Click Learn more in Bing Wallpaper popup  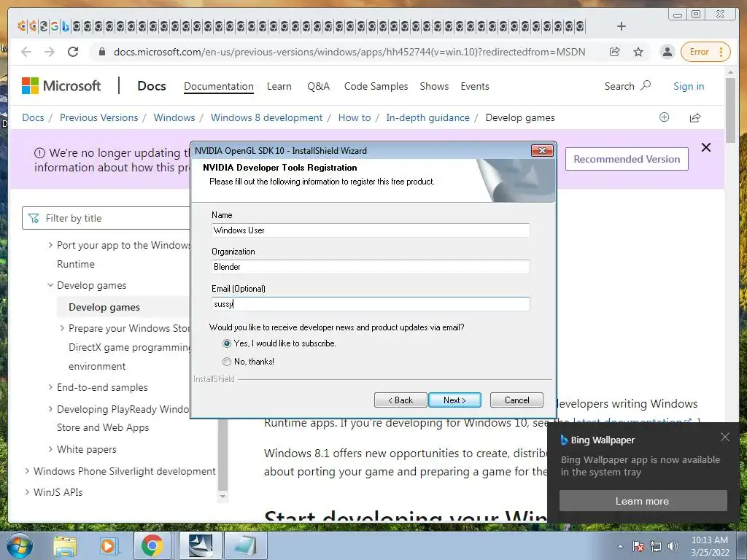[643, 501]
